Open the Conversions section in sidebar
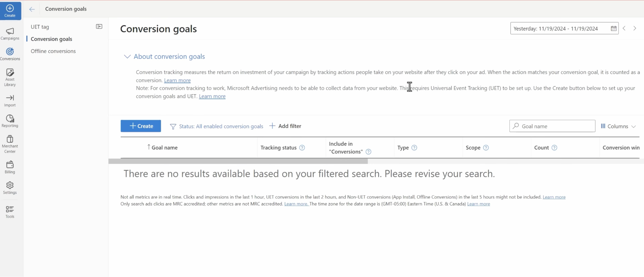644x277 pixels. (x=10, y=54)
